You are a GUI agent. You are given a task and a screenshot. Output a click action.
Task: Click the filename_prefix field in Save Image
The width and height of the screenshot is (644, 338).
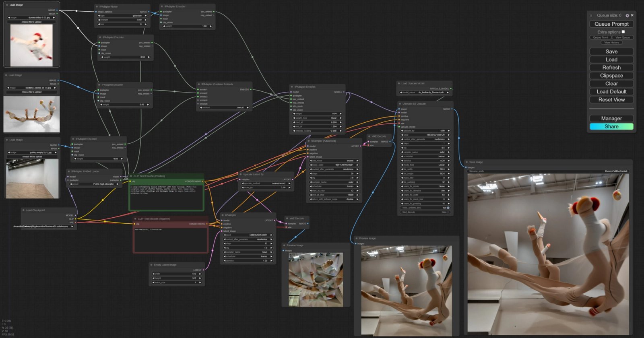(x=548, y=171)
